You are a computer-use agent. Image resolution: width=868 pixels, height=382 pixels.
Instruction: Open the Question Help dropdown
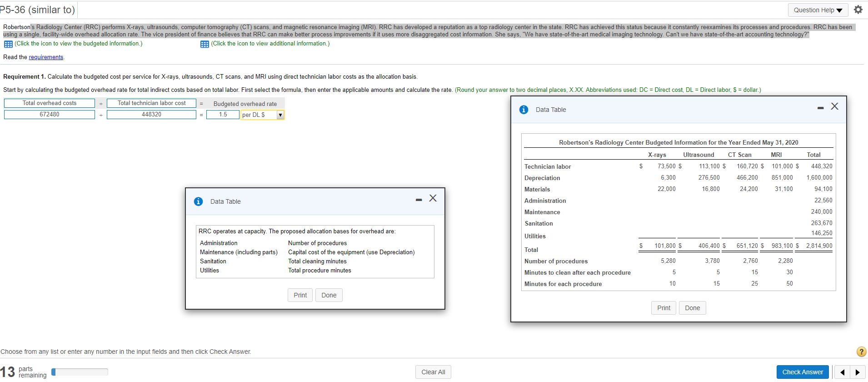pos(818,10)
